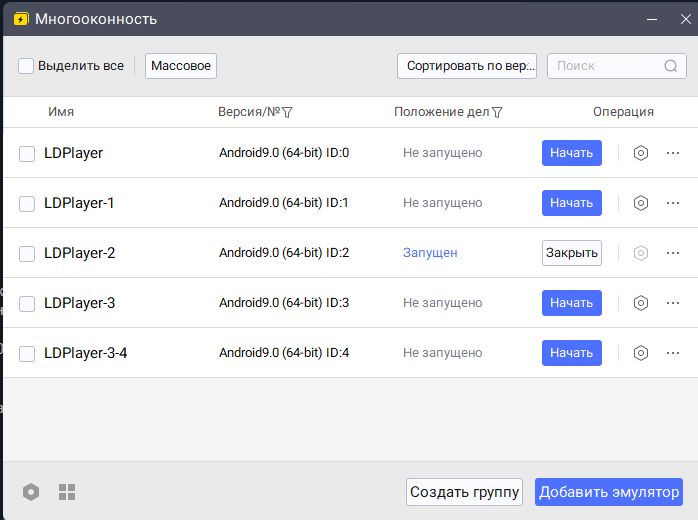The width and height of the screenshot is (698, 520).
Task: Check the LDPlayer-2 row checkbox
Action: pyautogui.click(x=27, y=254)
